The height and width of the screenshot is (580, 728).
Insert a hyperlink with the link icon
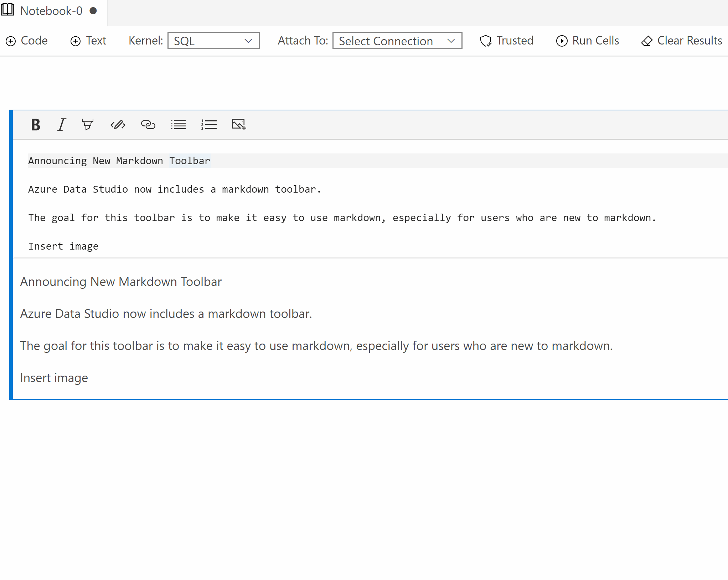tap(148, 125)
